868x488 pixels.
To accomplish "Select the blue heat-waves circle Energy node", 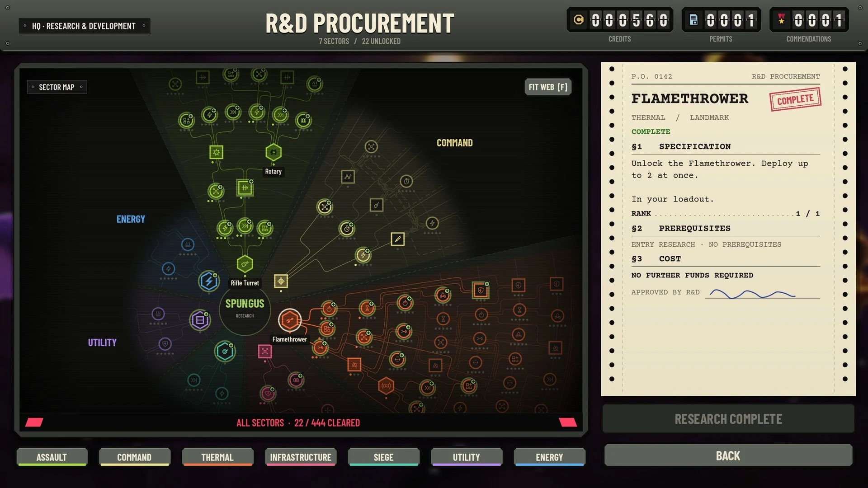I will pos(188,245).
